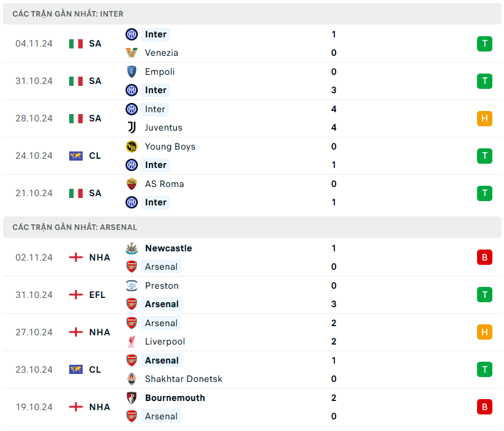Open the Juventus team link
Screen dimensions: 504x431
(x=164, y=128)
